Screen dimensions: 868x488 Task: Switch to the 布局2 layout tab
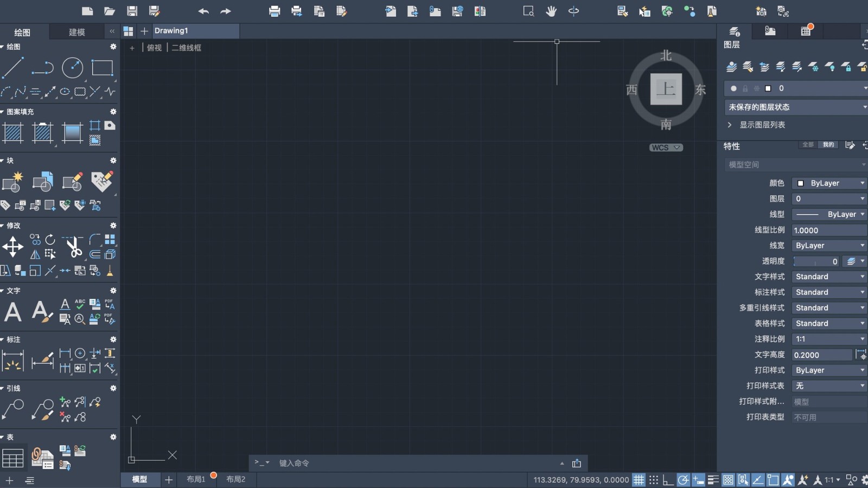(236, 479)
